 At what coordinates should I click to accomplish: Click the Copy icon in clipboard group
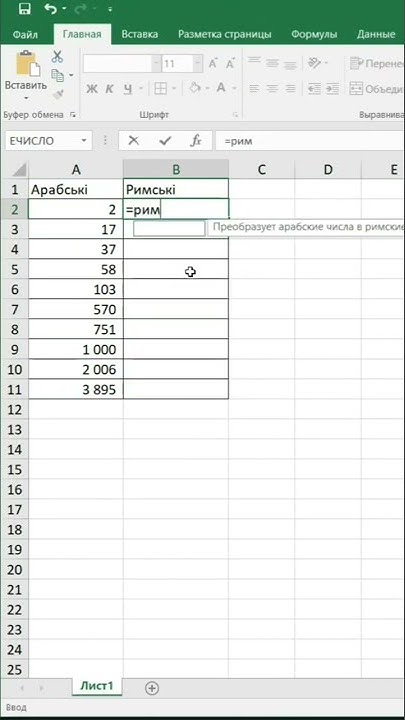coord(57,75)
